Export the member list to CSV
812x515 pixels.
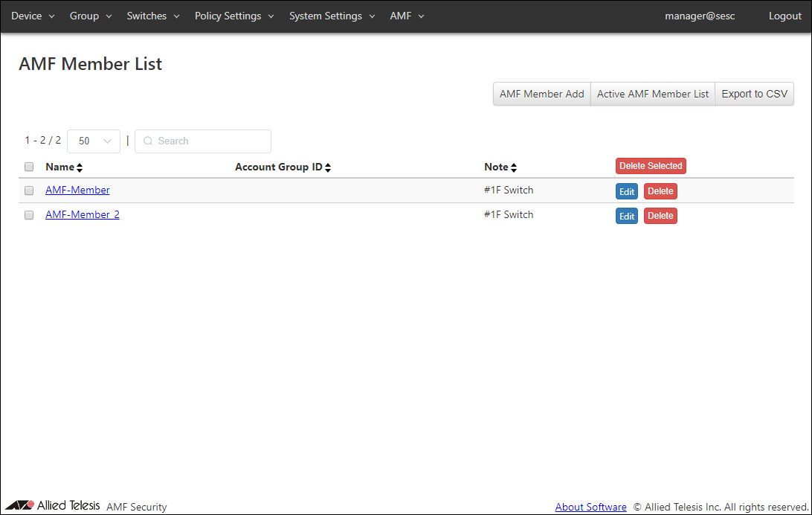754,94
